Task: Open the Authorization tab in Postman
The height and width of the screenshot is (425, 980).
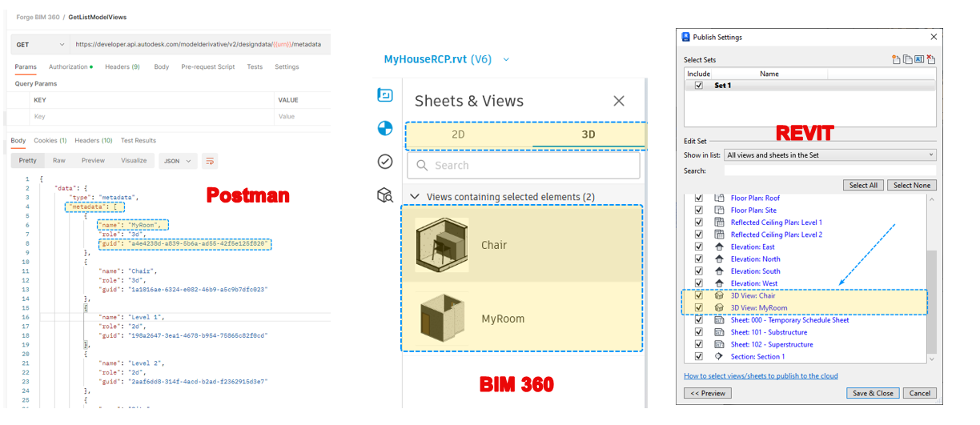Action: point(70,67)
